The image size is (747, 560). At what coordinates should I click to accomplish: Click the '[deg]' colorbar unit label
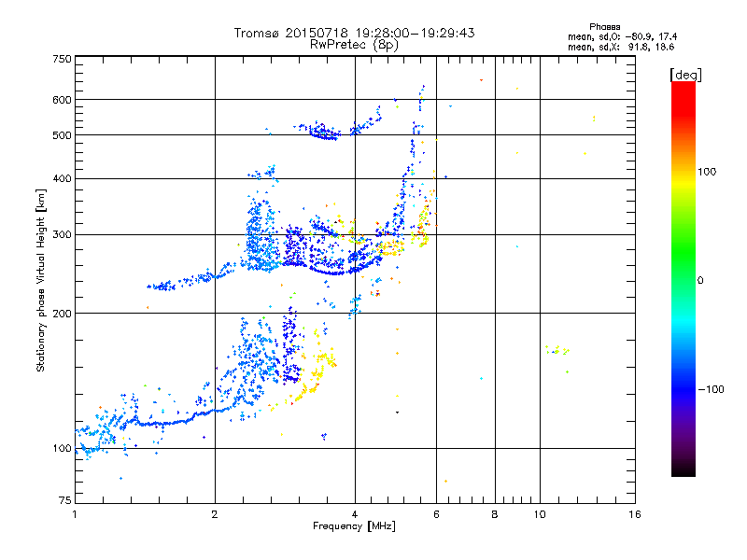[685, 75]
